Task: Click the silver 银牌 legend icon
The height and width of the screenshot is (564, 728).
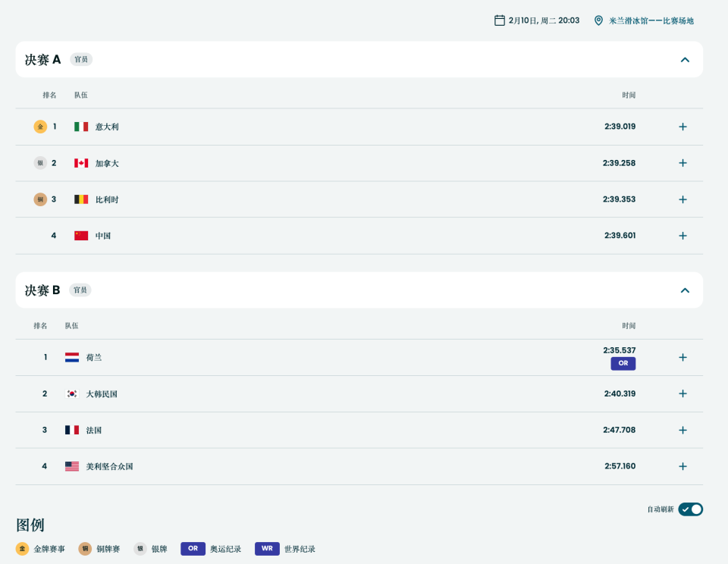Action: pyautogui.click(x=140, y=549)
